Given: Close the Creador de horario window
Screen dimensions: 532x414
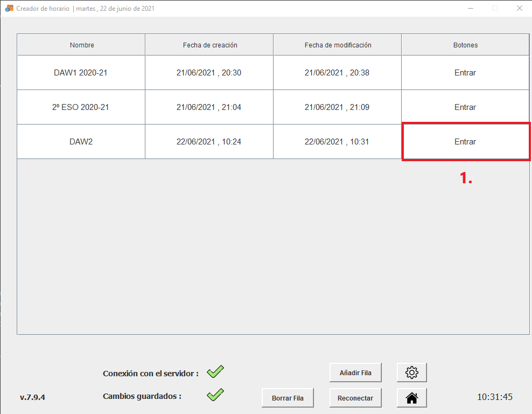Looking at the screenshot, I should point(519,8).
